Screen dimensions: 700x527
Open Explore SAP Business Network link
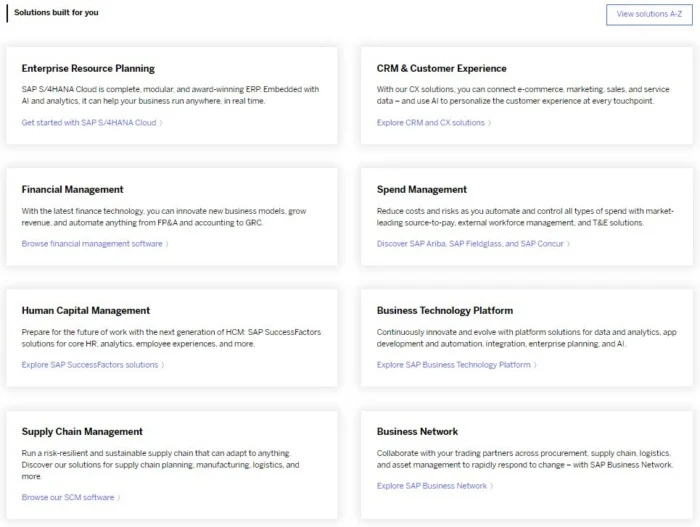432,485
